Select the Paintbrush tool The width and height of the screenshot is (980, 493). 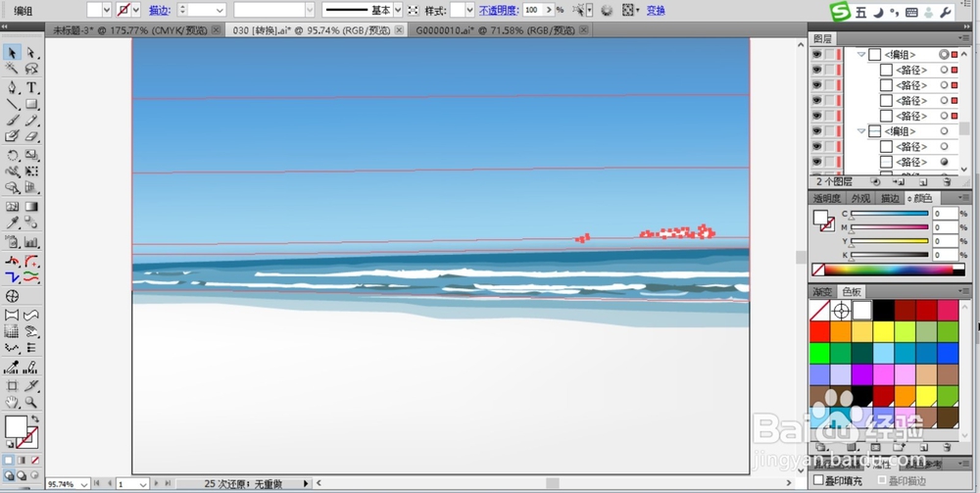click(12, 121)
